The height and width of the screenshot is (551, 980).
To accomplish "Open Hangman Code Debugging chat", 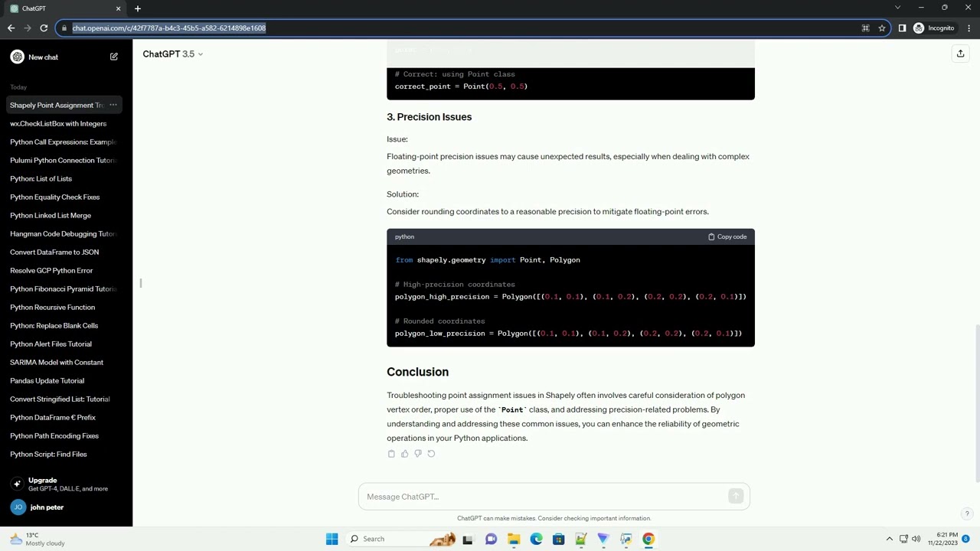I will (x=66, y=233).
